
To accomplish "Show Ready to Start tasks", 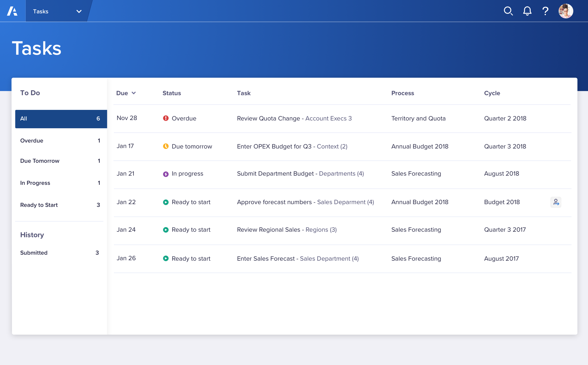I will tap(60, 205).
